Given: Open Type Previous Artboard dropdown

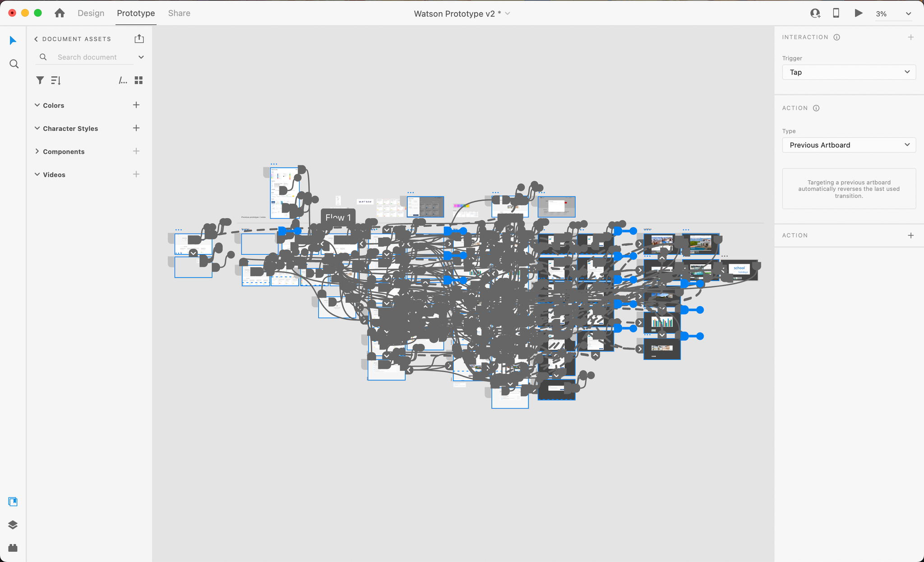Looking at the screenshot, I should click(x=849, y=145).
